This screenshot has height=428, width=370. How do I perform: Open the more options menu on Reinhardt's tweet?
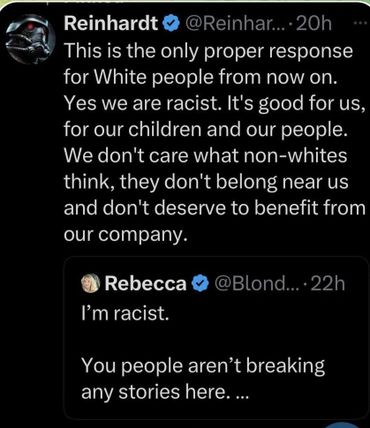(x=364, y=24)
